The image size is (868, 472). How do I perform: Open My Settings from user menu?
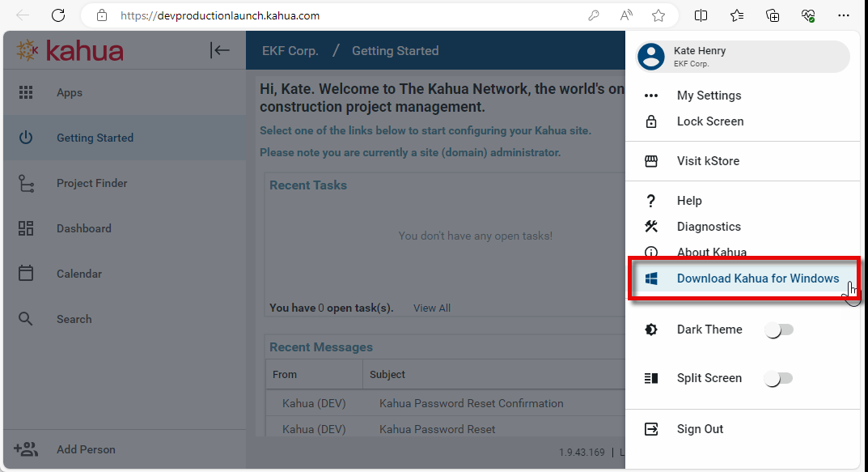[709, 96]
